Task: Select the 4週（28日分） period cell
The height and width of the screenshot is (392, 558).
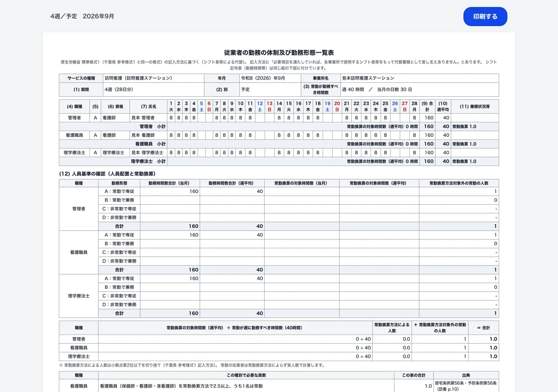Action: (x=153, y=89)
